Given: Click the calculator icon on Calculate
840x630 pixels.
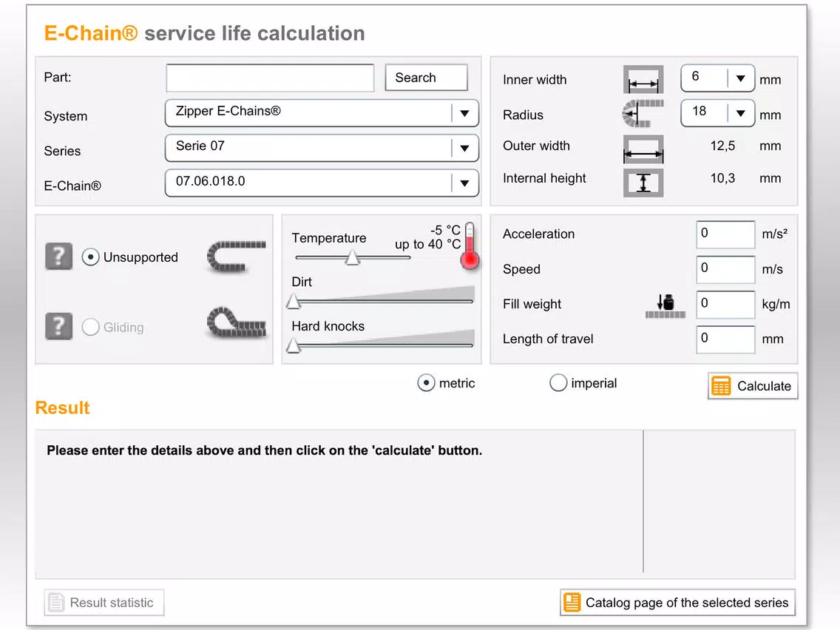Looking at the screenshot, I should click(721, 386).
